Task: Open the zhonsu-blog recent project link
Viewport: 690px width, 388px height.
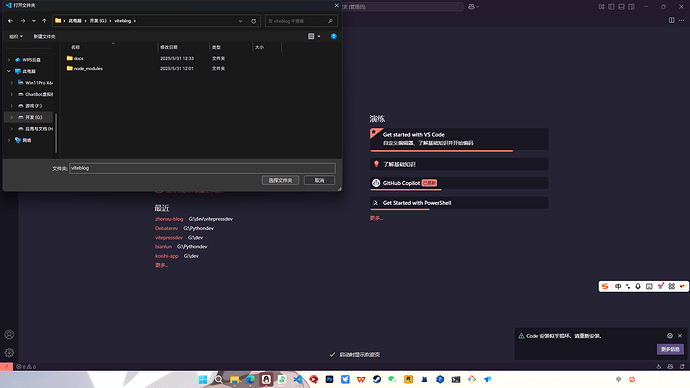Action: point(169,219)
